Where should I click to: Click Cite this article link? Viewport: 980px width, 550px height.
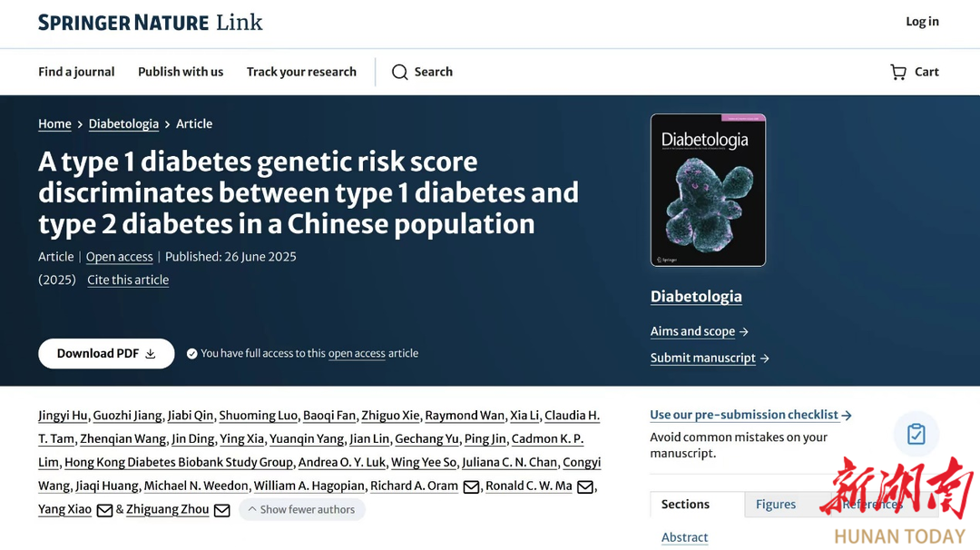pos(128,280)
